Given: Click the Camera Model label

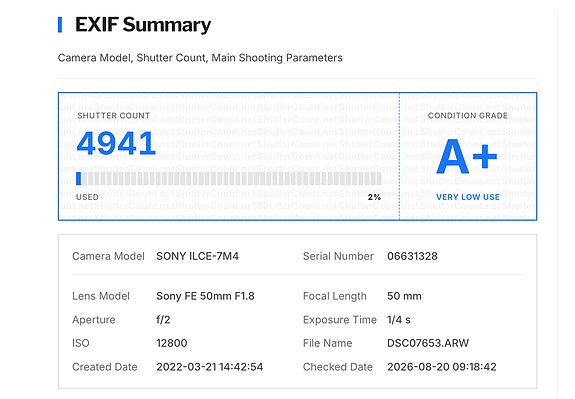Looking at the screenshot, I should point(108,256).
